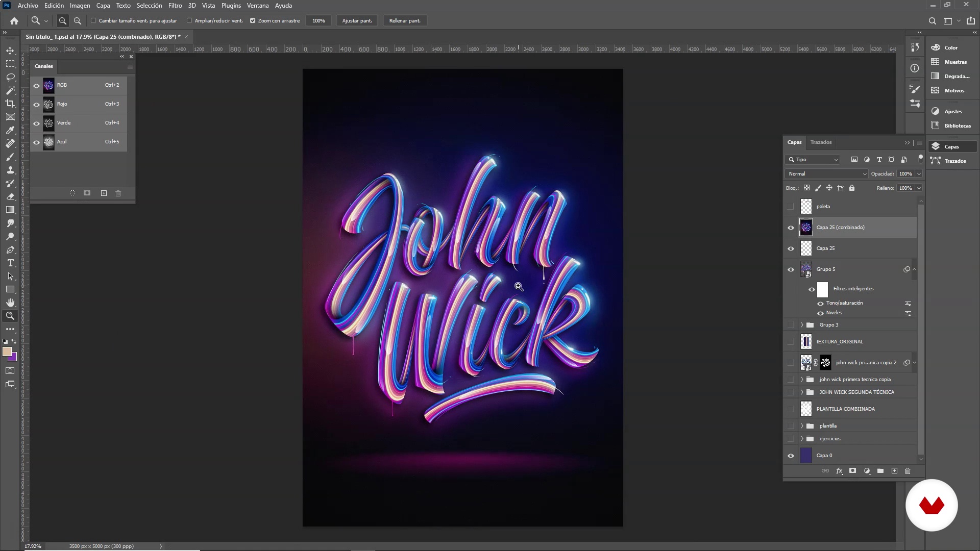Hide the Verde channel

point(36,123)
